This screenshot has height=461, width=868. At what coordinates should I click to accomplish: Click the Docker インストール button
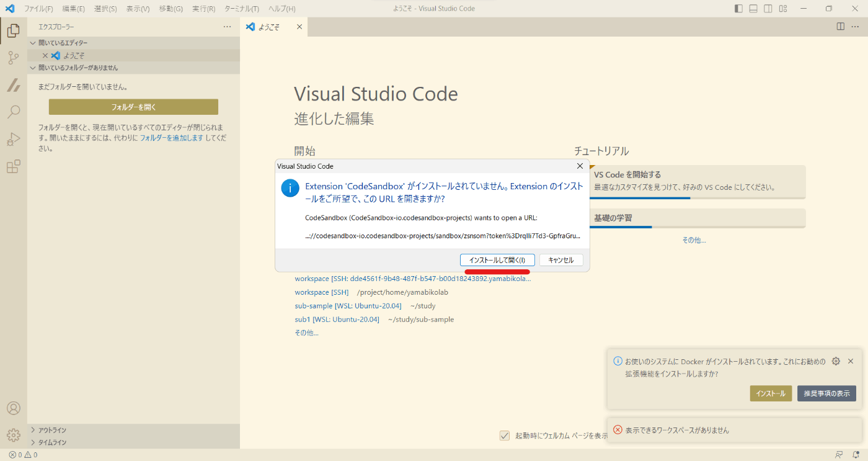pos(771,393)
